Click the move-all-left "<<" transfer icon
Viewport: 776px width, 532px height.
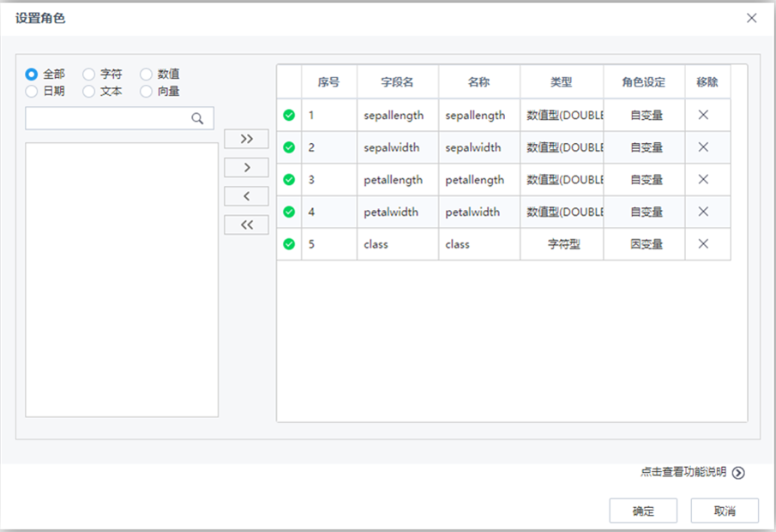[x=246, y=224]
